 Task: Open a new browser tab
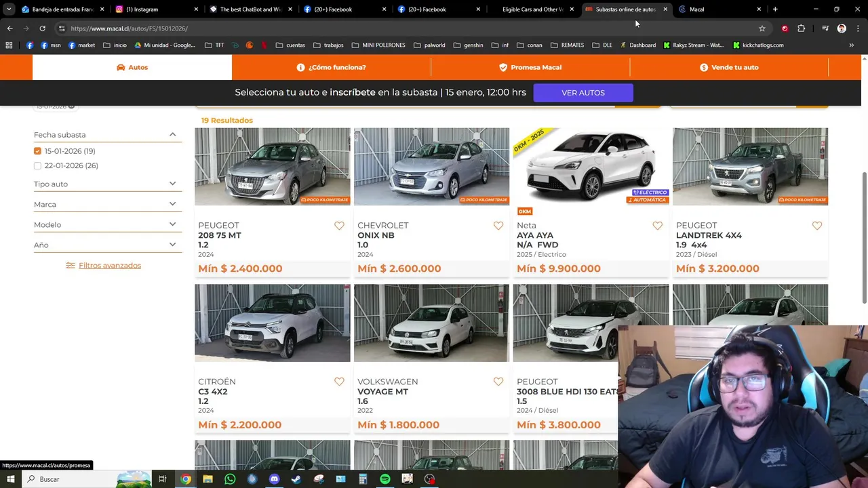coord(775,9)
